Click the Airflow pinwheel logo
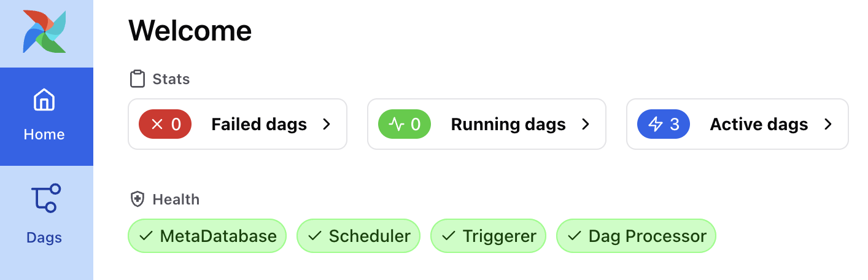Screen dimensions: 868x280 (44, 31)
